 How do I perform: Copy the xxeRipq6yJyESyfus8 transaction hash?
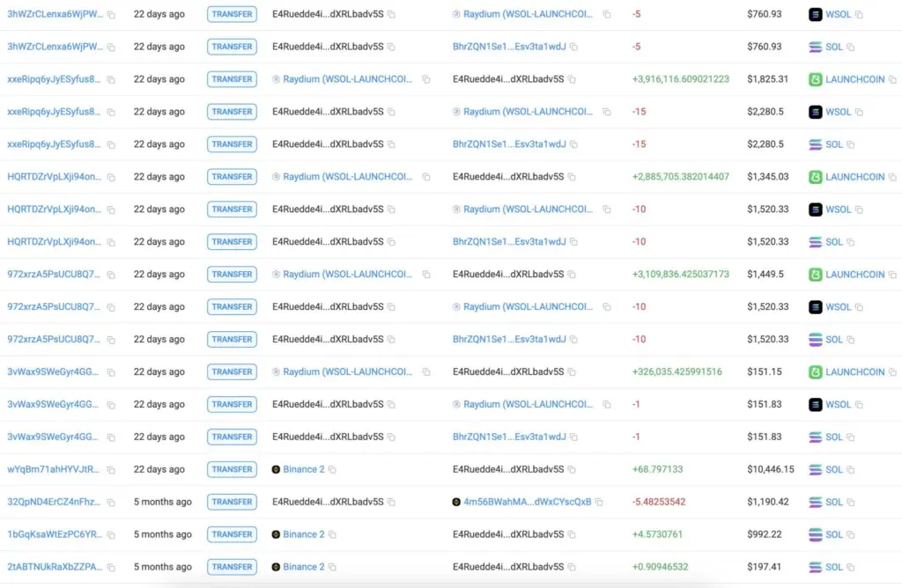[111, 79]
